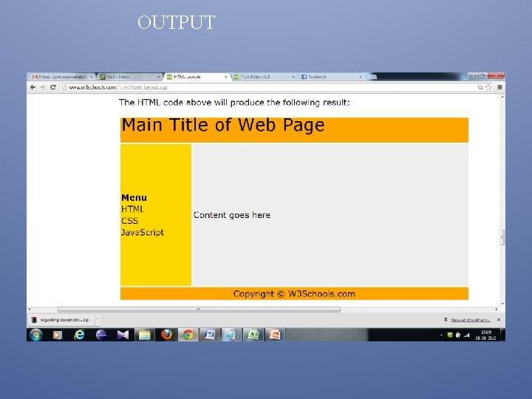Select the HTML Layouts tab

196,77
